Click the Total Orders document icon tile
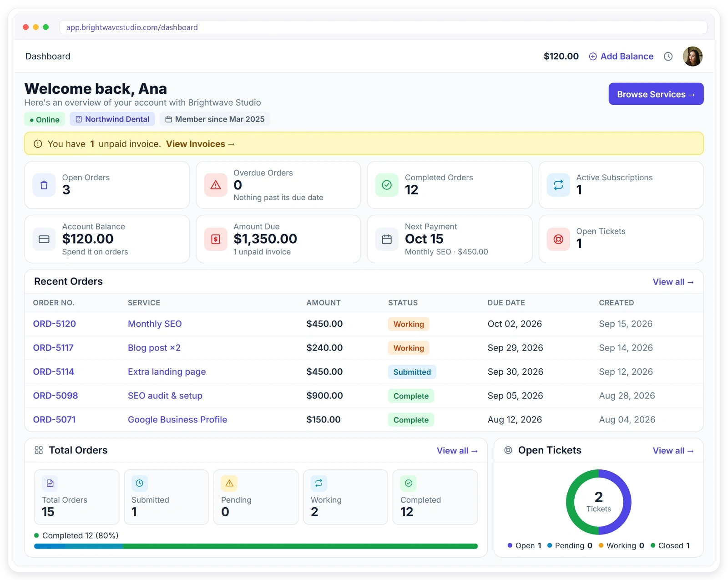Viewport: 728px width, 580px height. (50, 483)
